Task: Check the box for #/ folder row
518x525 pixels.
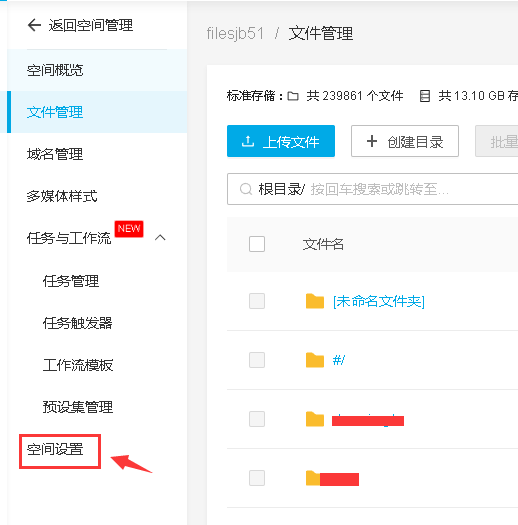Action: 257,360
